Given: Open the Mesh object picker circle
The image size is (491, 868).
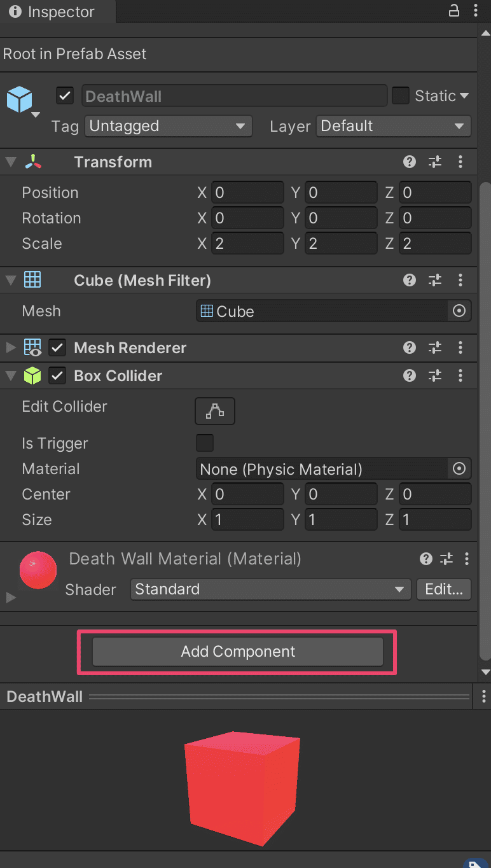Looking at the screenshot, I should coord(459,311).
